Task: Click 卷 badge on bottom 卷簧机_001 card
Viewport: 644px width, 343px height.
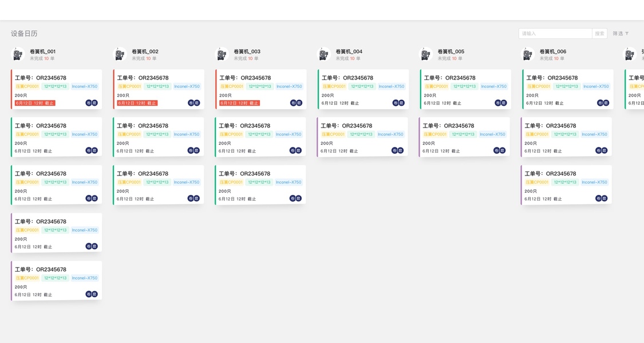Action: click(89, 294)
